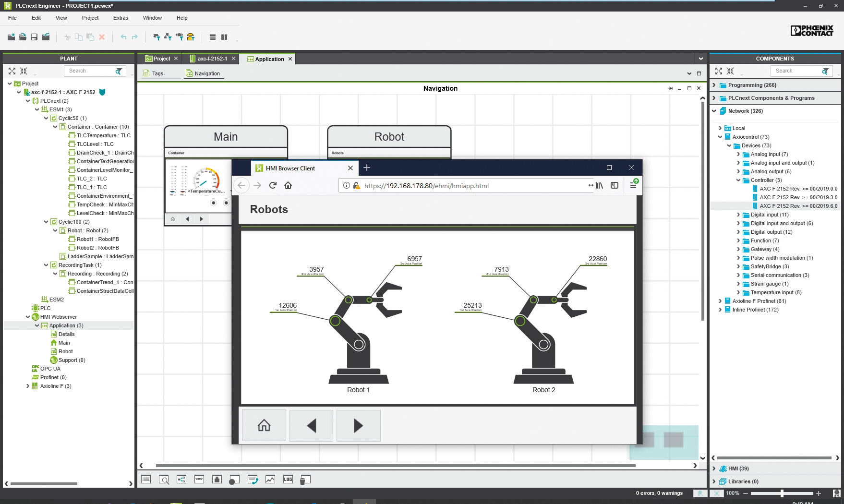Click the network tree filter toolbar icon
This screenshot has width=844, height=504.
coord(168,37)
